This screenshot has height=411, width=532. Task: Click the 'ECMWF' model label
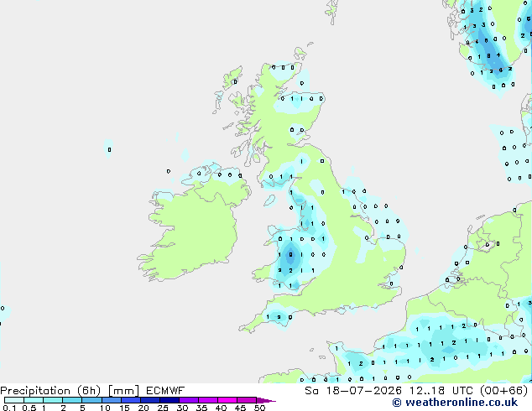click(165, 391)
